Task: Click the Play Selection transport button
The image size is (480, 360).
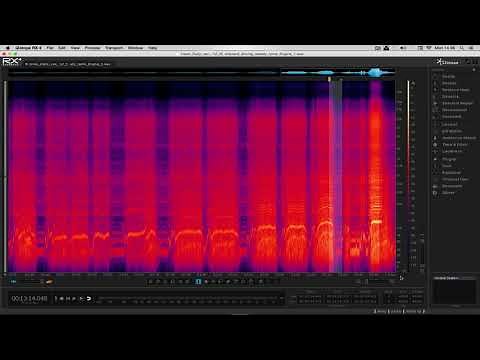Action: 81,299
